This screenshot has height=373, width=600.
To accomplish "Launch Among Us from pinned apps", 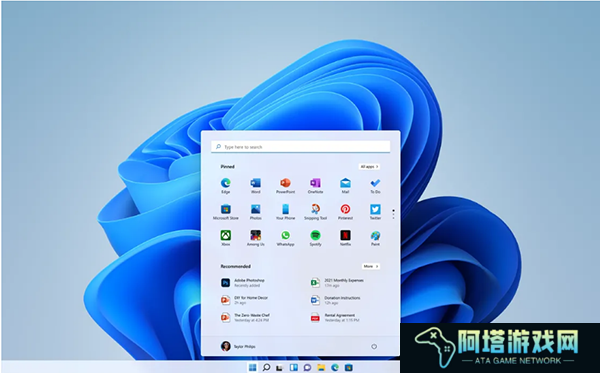I will coord(256,238).
